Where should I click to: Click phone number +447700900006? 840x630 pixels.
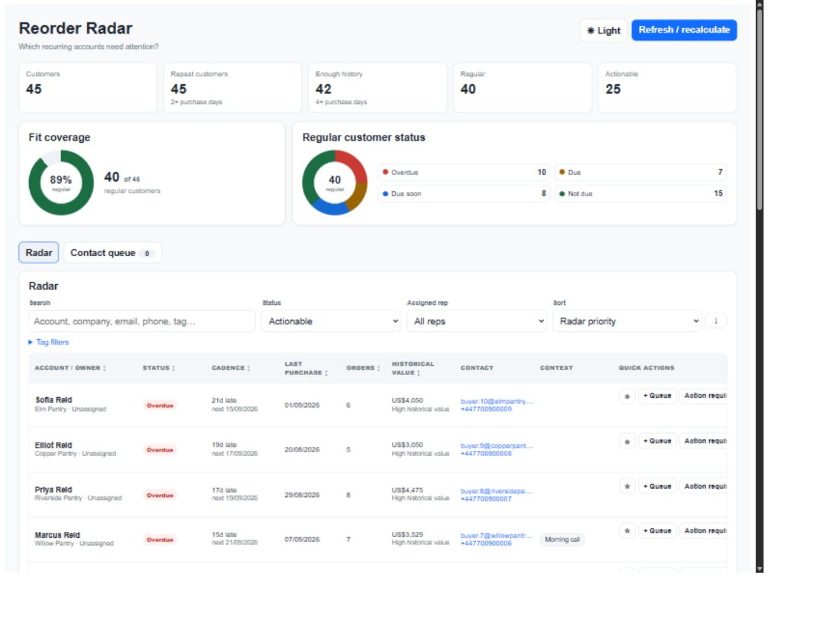tap(486, 543)
